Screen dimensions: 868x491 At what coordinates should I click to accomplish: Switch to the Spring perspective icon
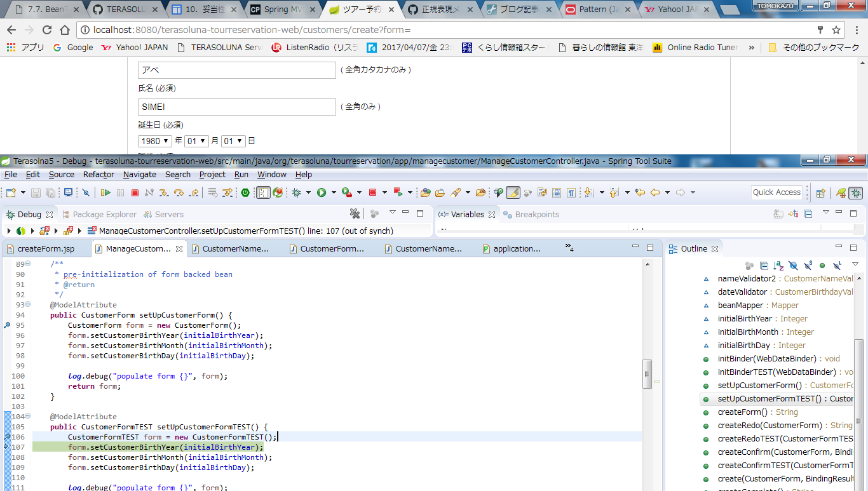[x=841, y=193]
